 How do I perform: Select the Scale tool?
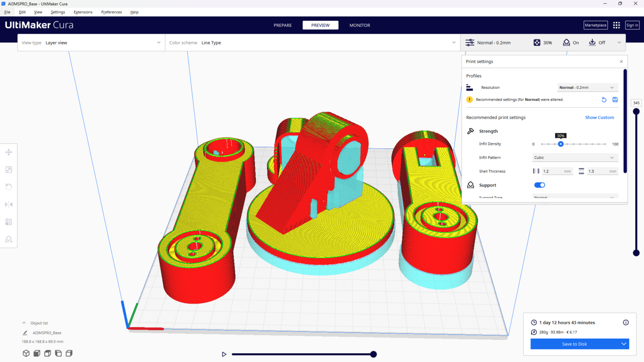[8, 169]
